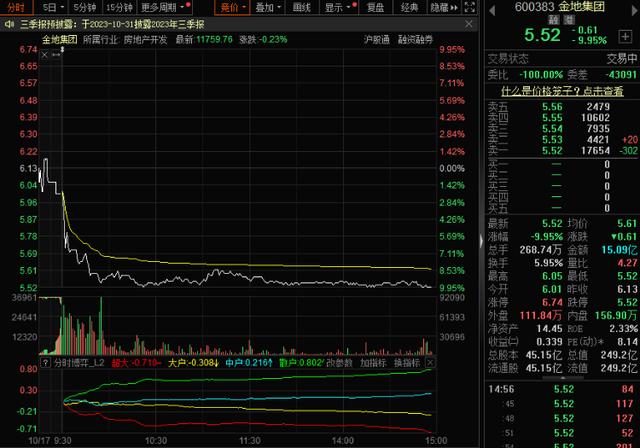Viewport: 640px width, 448px height.
Task: Open the 复盘 replay mode
Action: [375, 7]
